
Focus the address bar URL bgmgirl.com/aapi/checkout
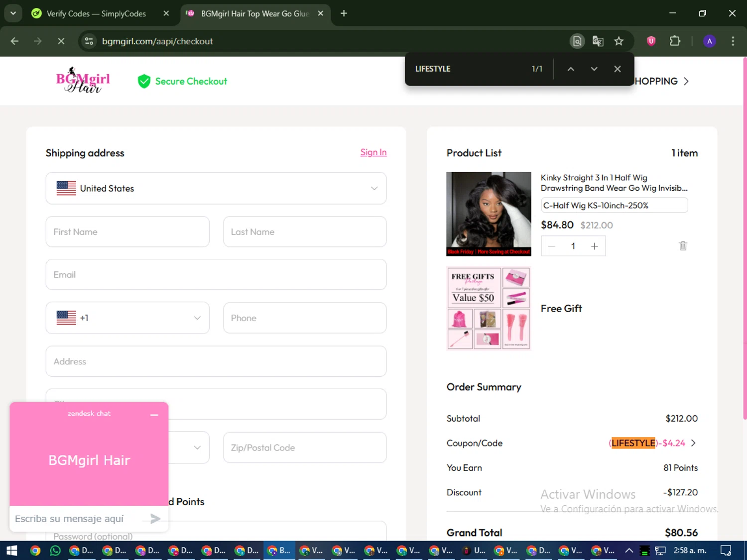[x=157, y=41]
